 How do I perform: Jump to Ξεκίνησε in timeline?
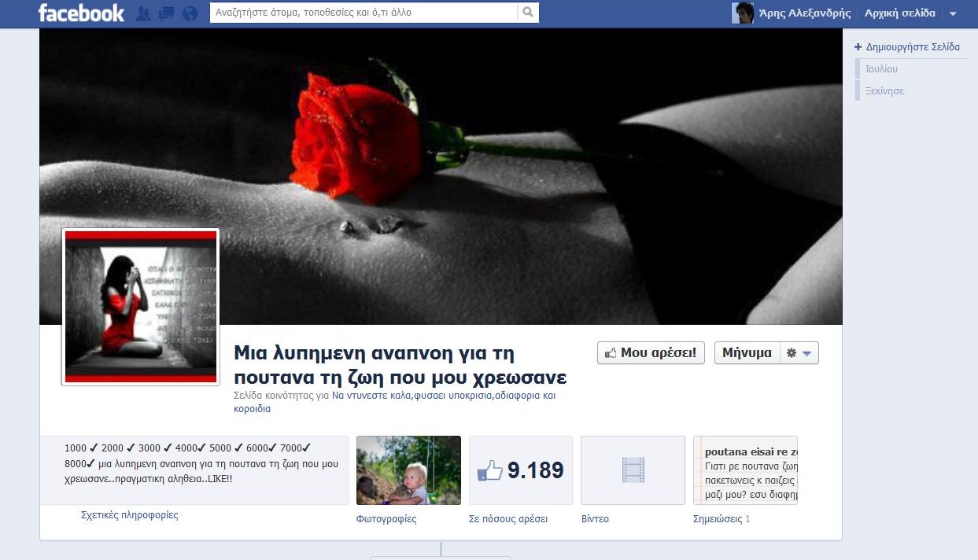coord(884,91)
